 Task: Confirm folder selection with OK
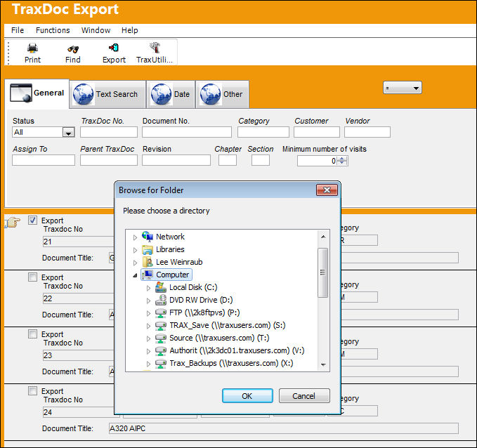(247, 396)
